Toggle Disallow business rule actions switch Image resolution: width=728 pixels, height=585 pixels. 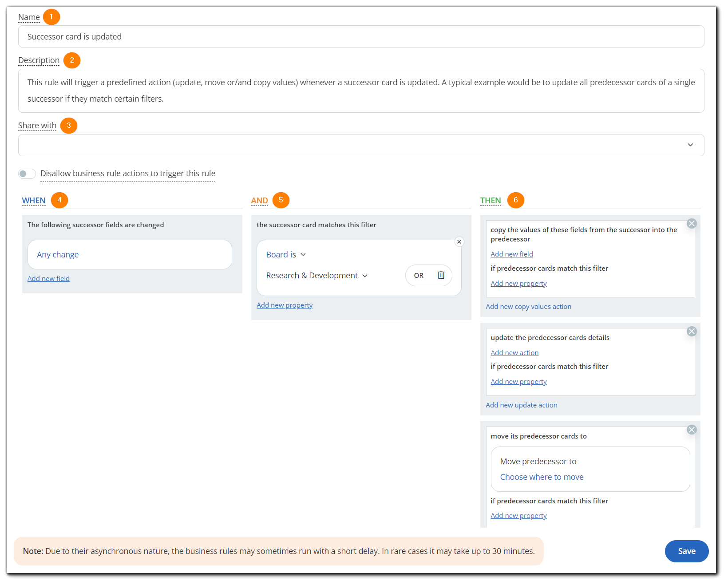pyautogui.click(x=27, y=174)
